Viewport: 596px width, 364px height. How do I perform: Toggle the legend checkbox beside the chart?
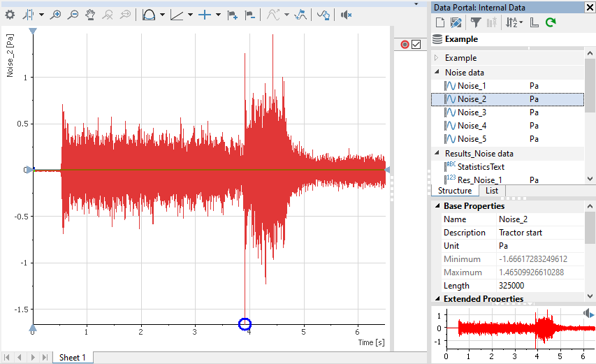(x=416, y=45)
